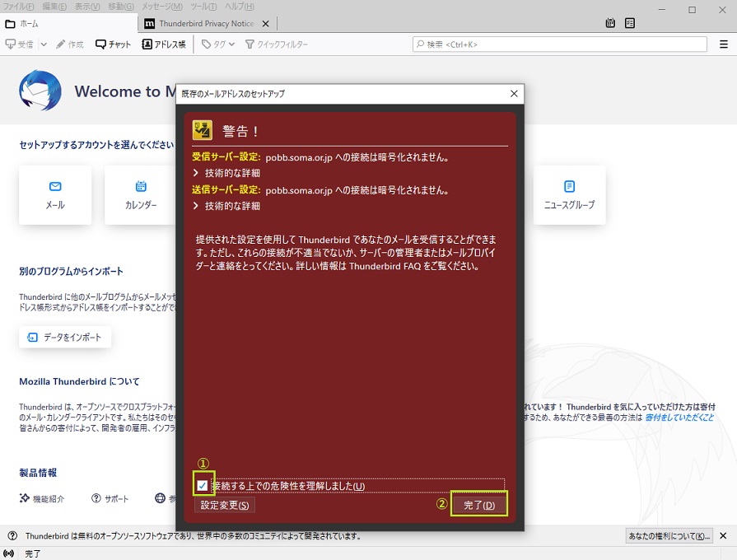Click the Done (完了) button in dialog
This screenshot has height=560, width=737.
[479, 505]
